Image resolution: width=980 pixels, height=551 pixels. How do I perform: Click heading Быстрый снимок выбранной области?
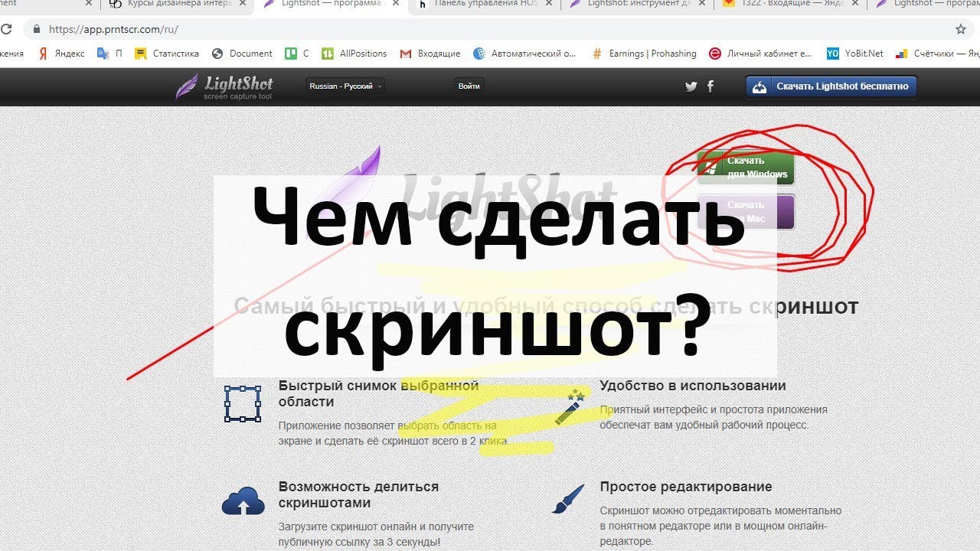(379, 393)
